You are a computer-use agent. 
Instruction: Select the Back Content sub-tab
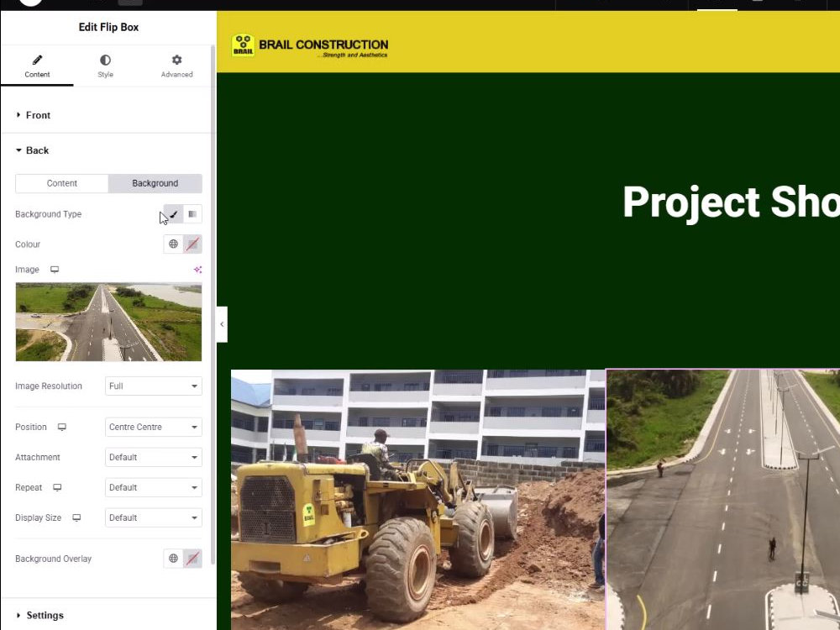pyautogui.click(x=62, y=183)
